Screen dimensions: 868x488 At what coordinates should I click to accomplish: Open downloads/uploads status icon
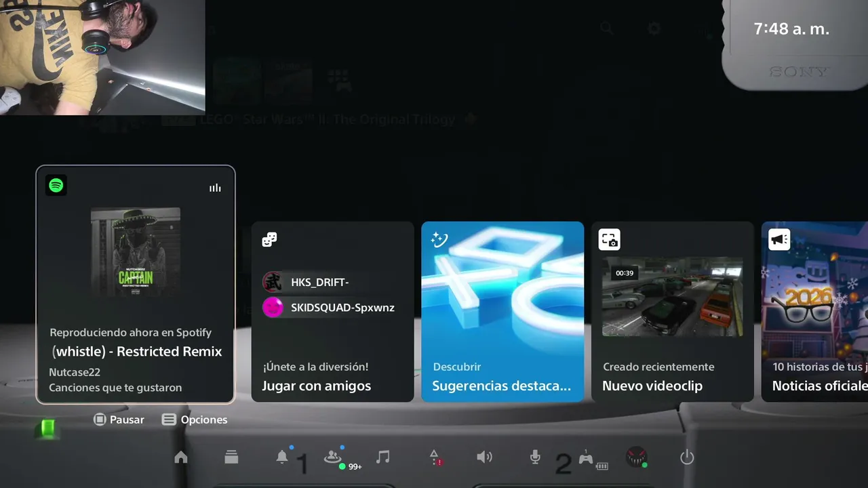click(x=435, y=457)
